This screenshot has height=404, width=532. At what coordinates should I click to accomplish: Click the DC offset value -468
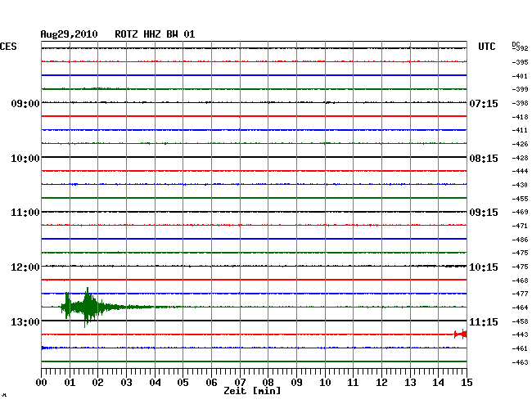520,281
